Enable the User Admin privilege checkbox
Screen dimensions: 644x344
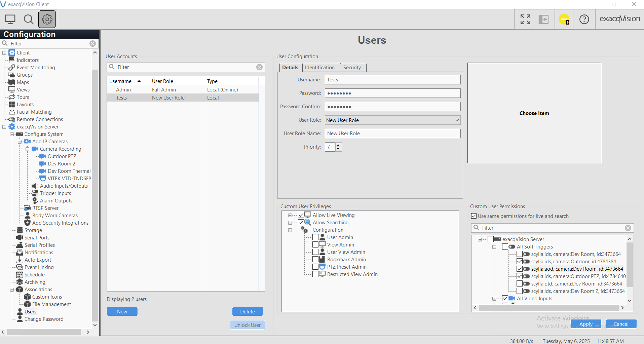click(315, 237)
